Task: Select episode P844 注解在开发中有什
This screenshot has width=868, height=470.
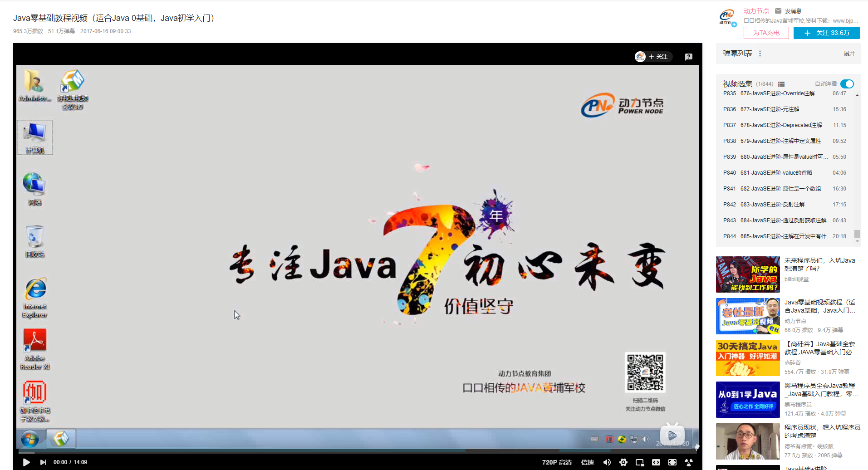Action: click(785, 236)
